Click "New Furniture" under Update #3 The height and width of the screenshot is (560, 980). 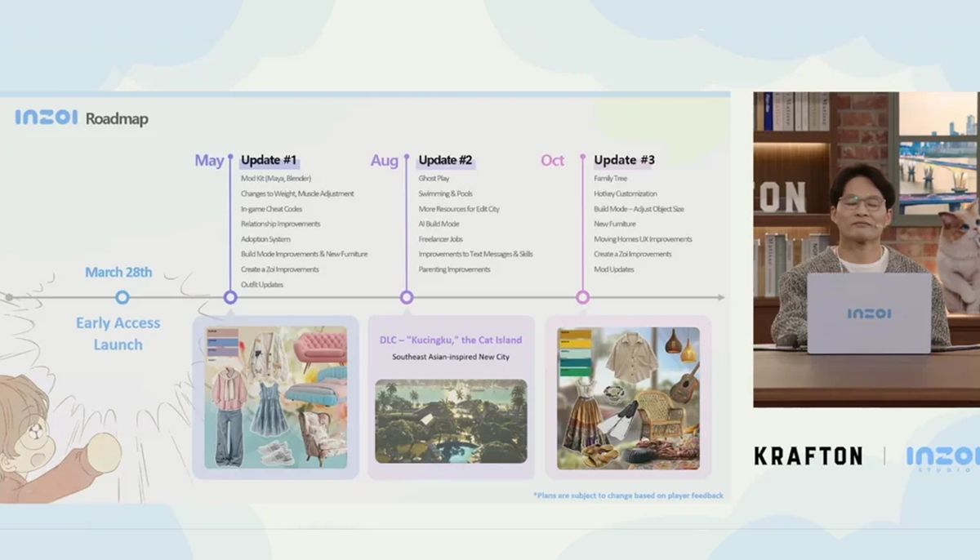pyautogui.click(x=614, y=224)
